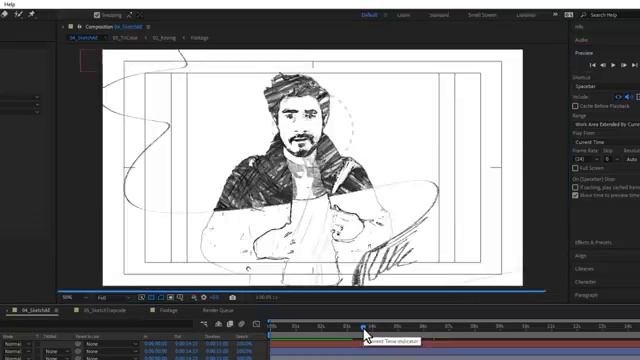The width and height of the screenshot is (640, 360).
Task: Take snapshot with camera icon
Action: click(232, 298)
